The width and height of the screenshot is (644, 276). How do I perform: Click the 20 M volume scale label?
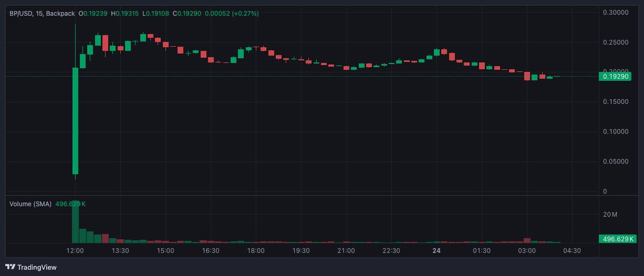610,215
